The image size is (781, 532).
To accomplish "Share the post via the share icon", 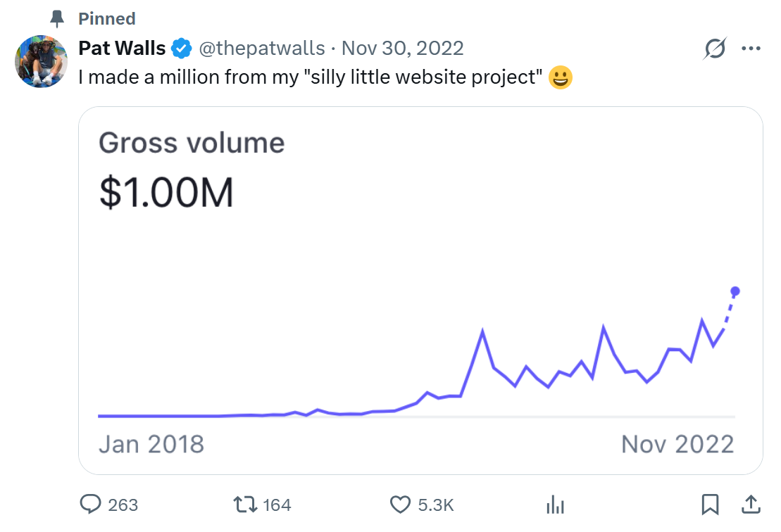I will click(x=751, y=505).
